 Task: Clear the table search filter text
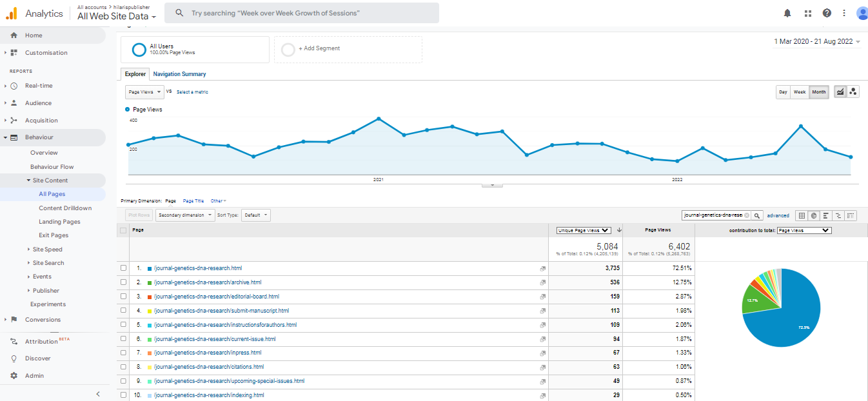pyautogui.click(x=747, y=215)
